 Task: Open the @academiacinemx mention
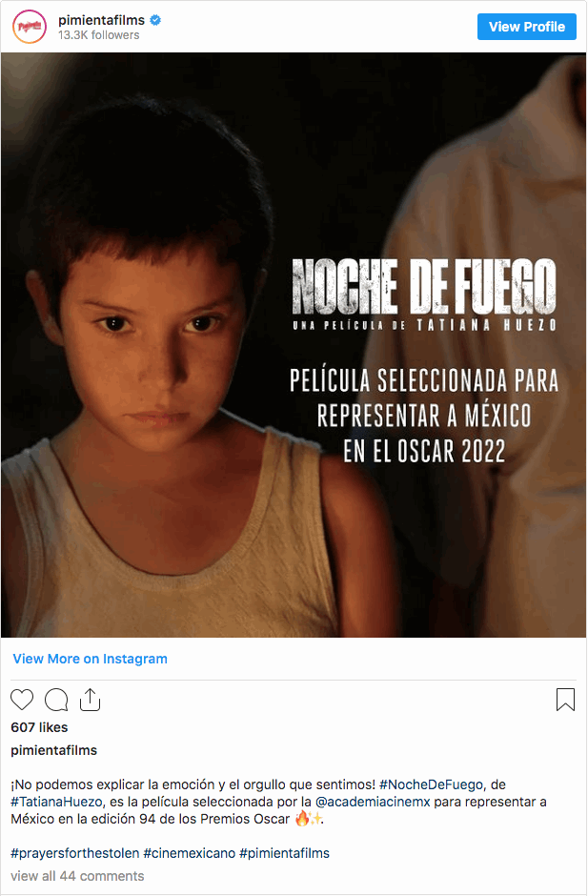(x=373, y=802)
